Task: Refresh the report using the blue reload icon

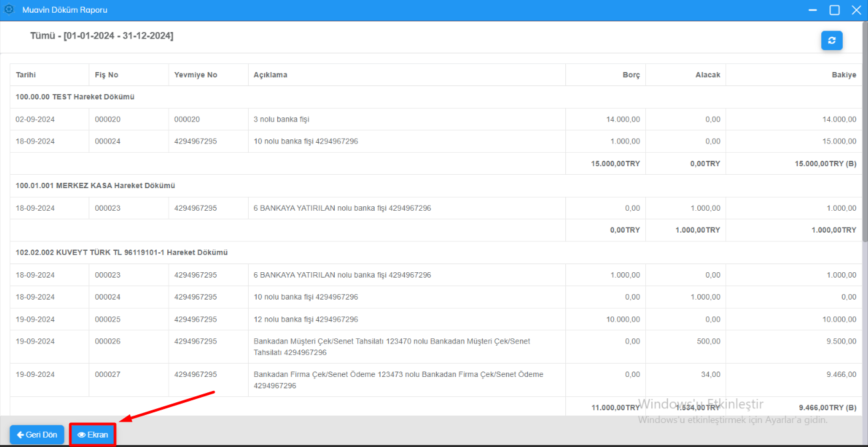Action: tap(831, 41)
